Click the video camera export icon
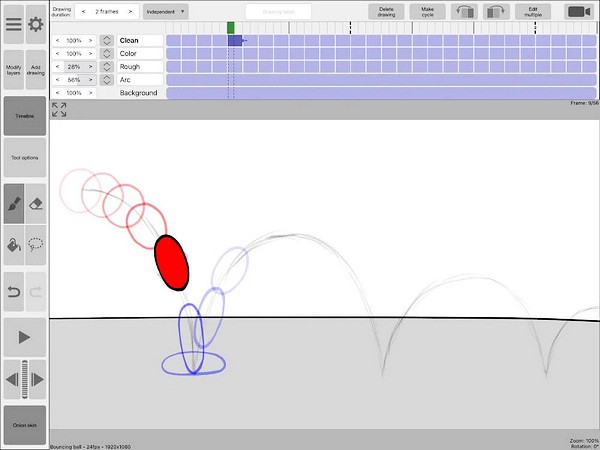 point(578,12)
